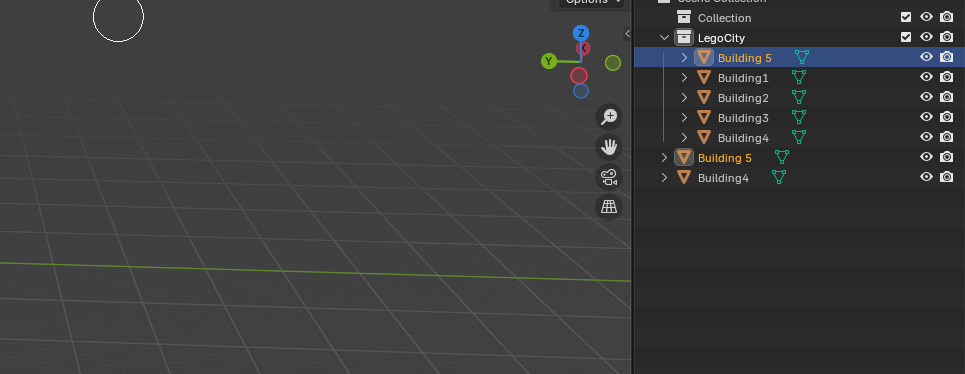
Task: Expand Building4 nested inside LegoCity
Action: click(x=684, y=137)
